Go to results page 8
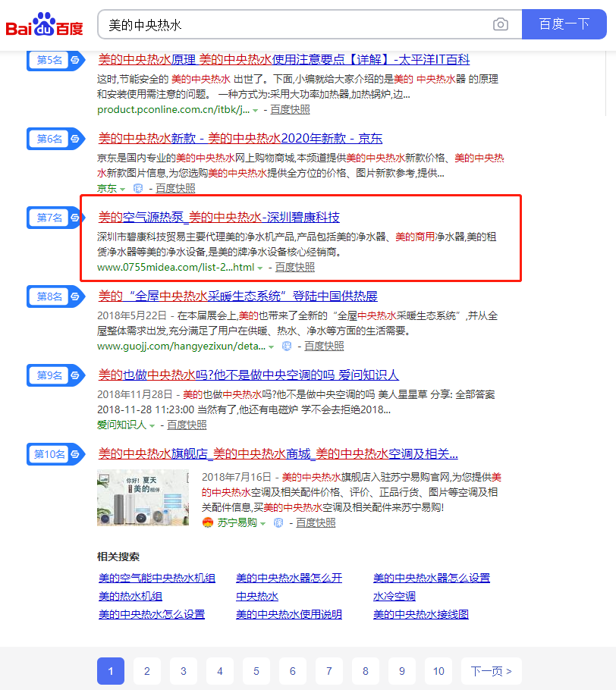616x690 pixels. pos(366,671)
